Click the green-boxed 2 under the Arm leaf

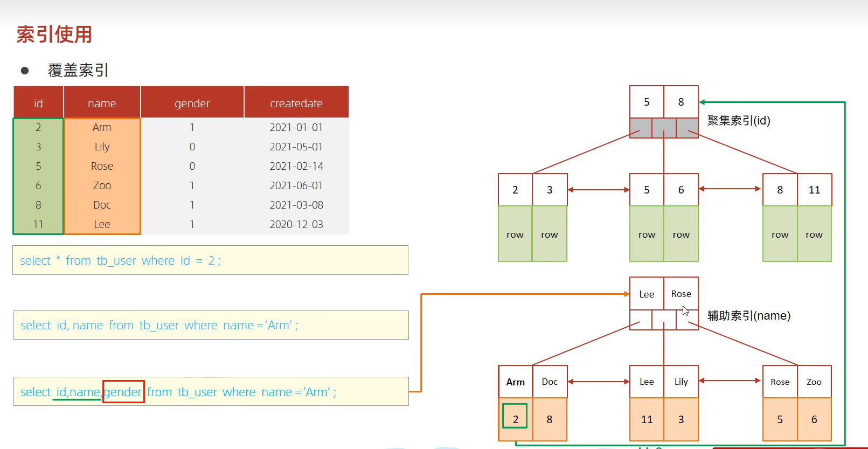pos(515,419)
